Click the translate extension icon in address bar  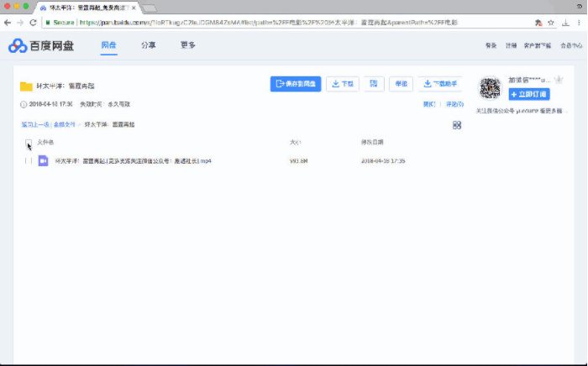pos(538,23)
